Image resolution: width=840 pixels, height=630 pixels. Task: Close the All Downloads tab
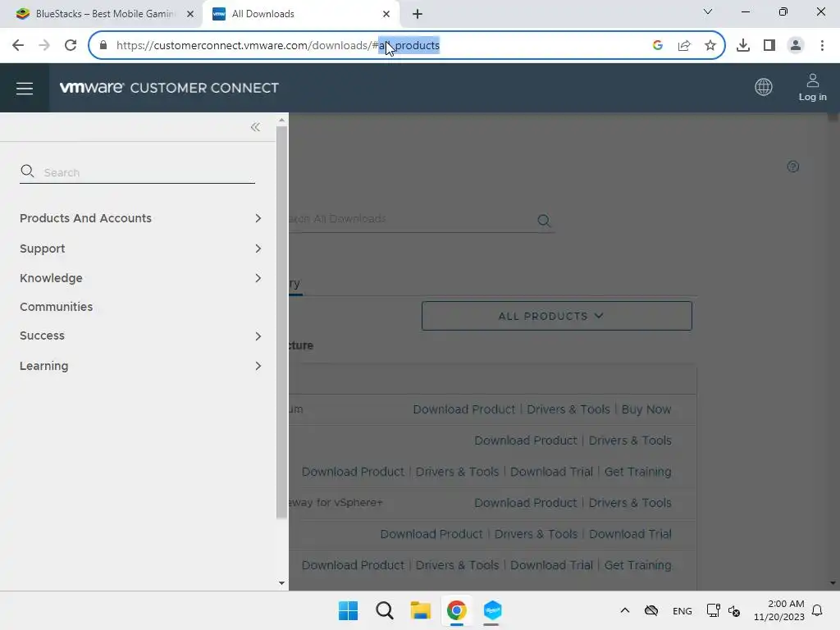[x=386, y=14]
